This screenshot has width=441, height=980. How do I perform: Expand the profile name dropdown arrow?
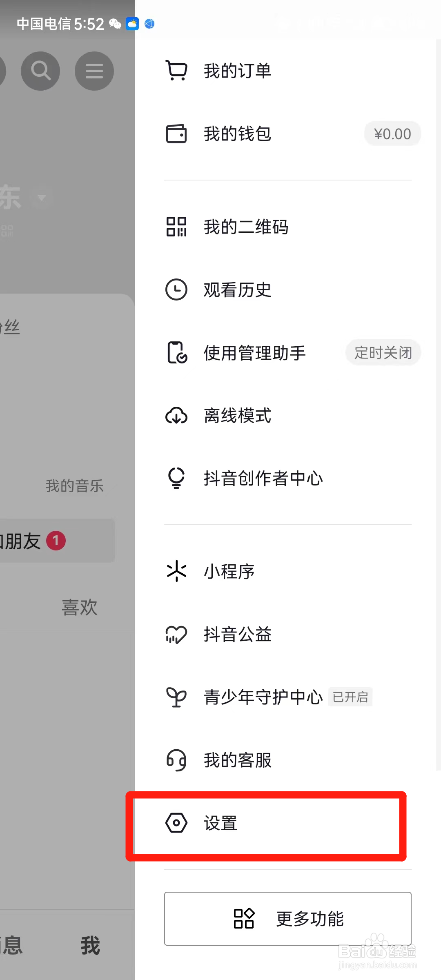(42, 198)
